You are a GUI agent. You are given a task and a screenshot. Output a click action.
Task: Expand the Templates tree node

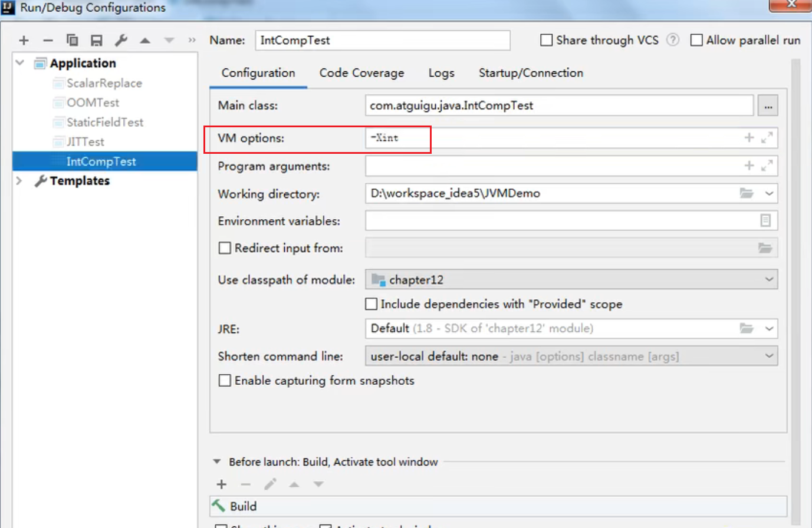(x=19, y=180)
